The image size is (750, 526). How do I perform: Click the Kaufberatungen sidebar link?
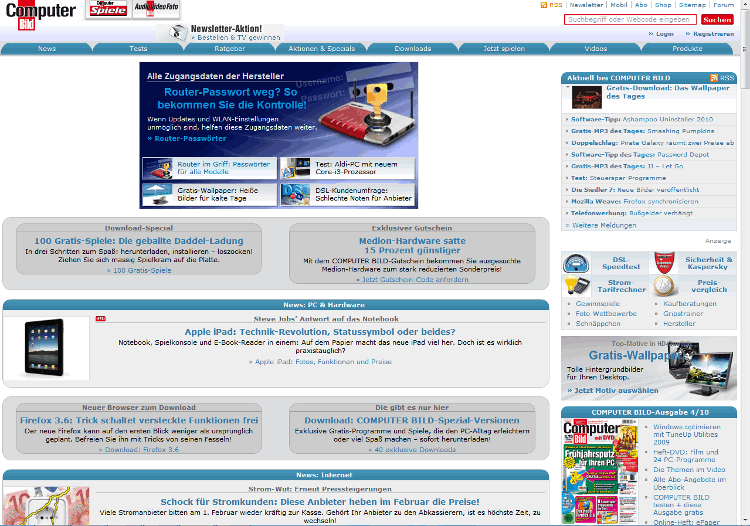coord(690,304)
